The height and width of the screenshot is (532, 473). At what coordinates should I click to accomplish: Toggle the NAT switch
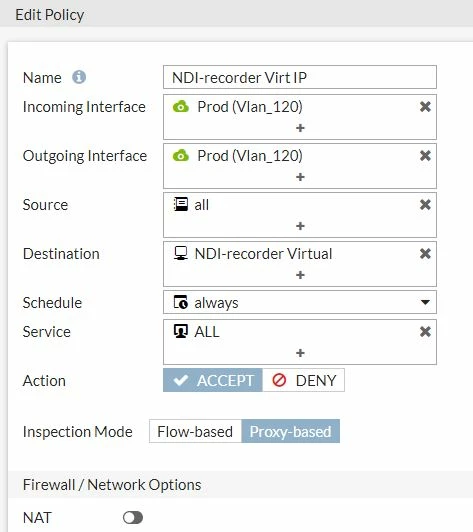pos(133,518)
